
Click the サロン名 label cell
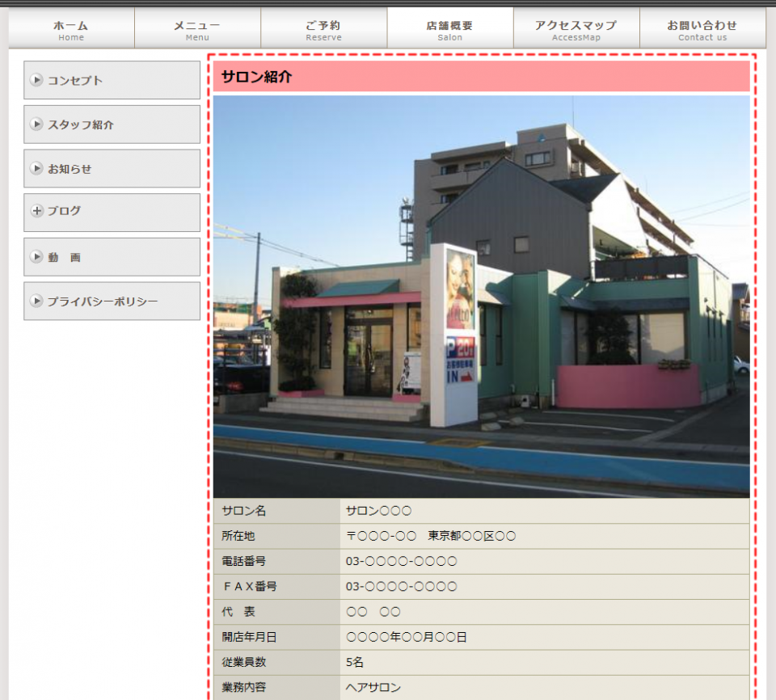pyautogui.click(x=276, y=511)
